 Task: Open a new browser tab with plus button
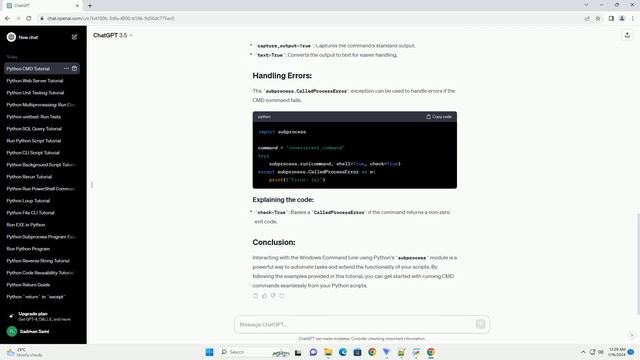coord(90,5)
